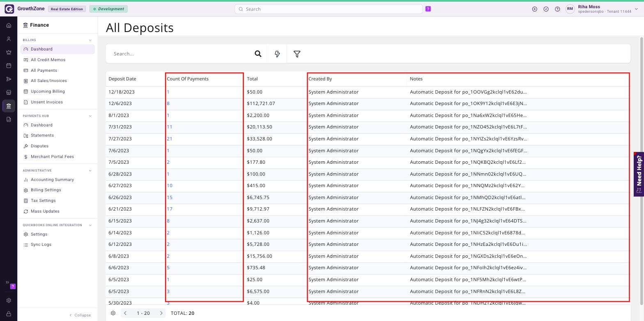Expand the left rail with double-chevron icon

[7, 282]
